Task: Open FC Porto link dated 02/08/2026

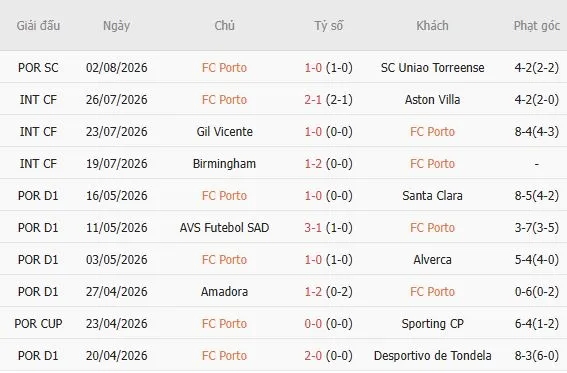Action: pyautogui.click(x=224, y=68)
